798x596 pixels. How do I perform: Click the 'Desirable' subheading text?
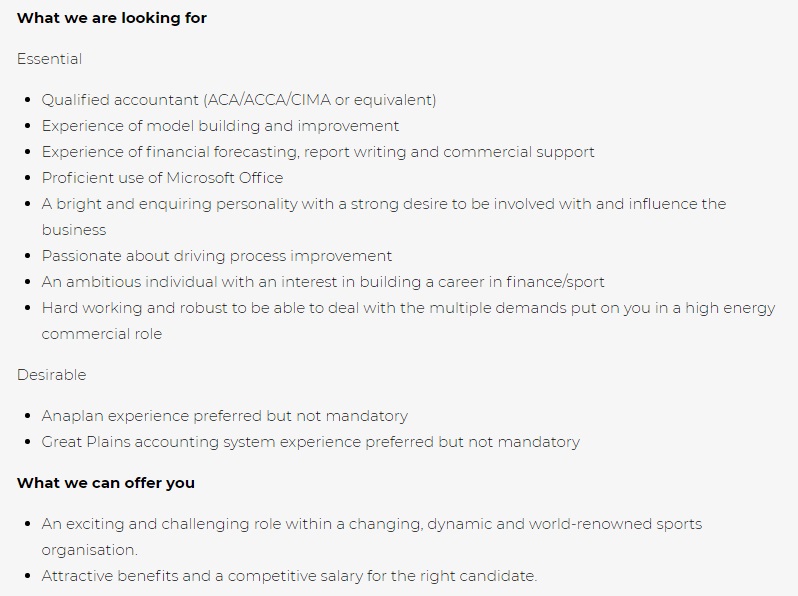point(51,375)
